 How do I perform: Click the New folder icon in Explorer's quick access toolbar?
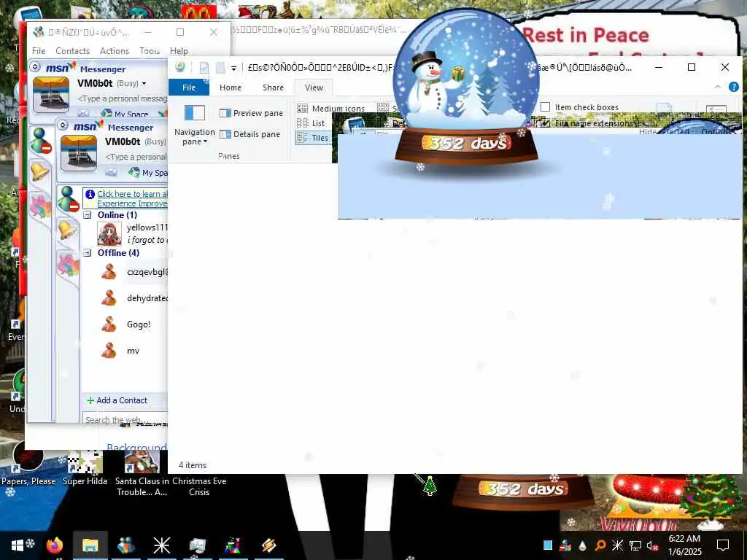[x=220, y=68]
